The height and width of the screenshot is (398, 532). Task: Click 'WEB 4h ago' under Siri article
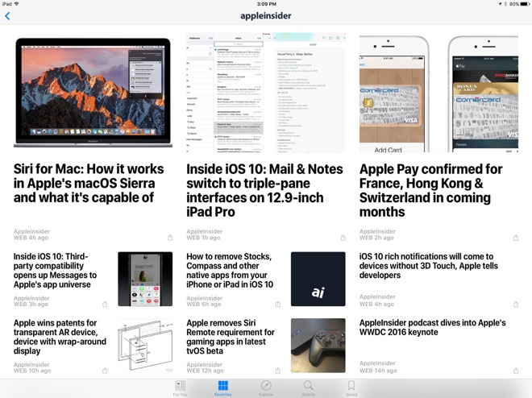click(31, 238)
